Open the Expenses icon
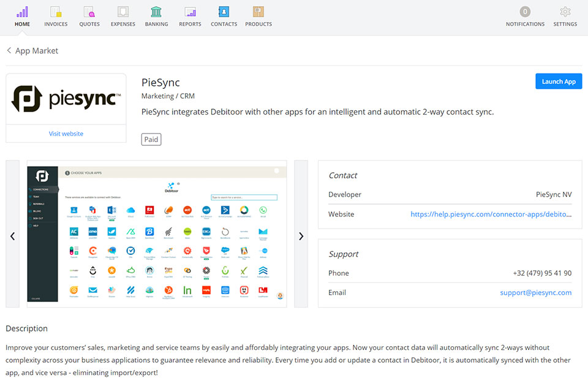The width and height of the screenshot is (588, 383). pyautogui.click(x=123, y=12)
